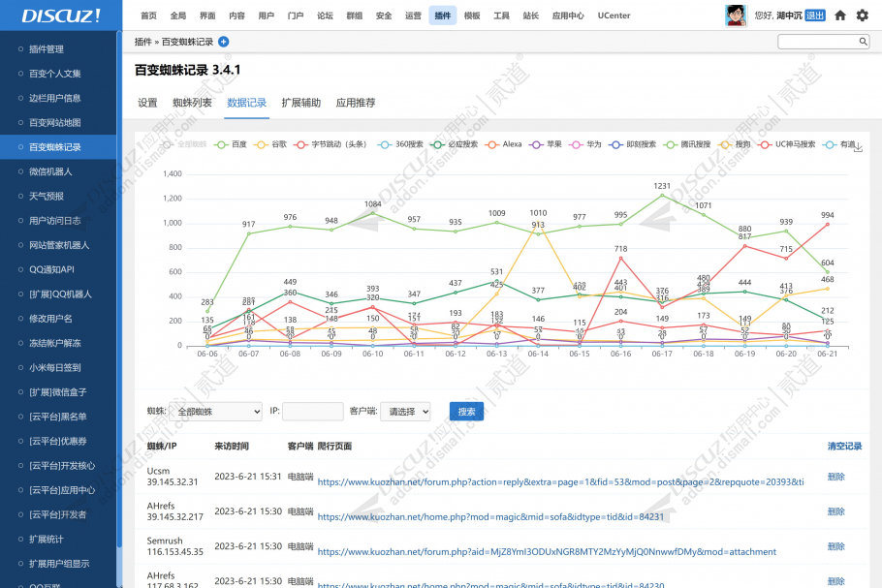Toggle 360搜索 series in chart legend
The image size is (882, 588).
tap(400, 144)
